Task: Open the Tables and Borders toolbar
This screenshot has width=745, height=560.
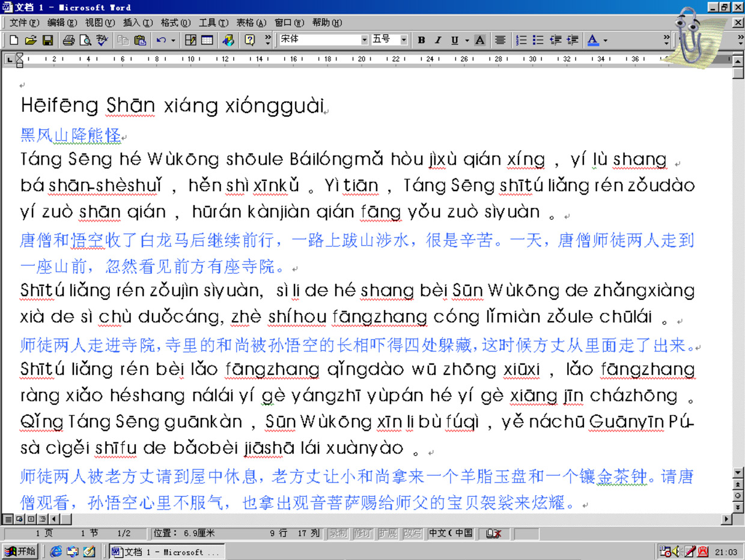Action: click(x=190, y=40)
